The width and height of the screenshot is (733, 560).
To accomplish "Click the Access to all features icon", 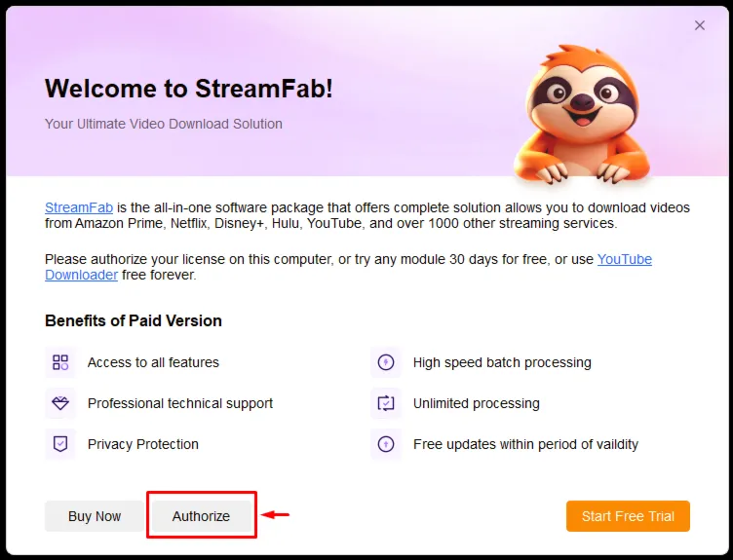I will coord(60,362).
